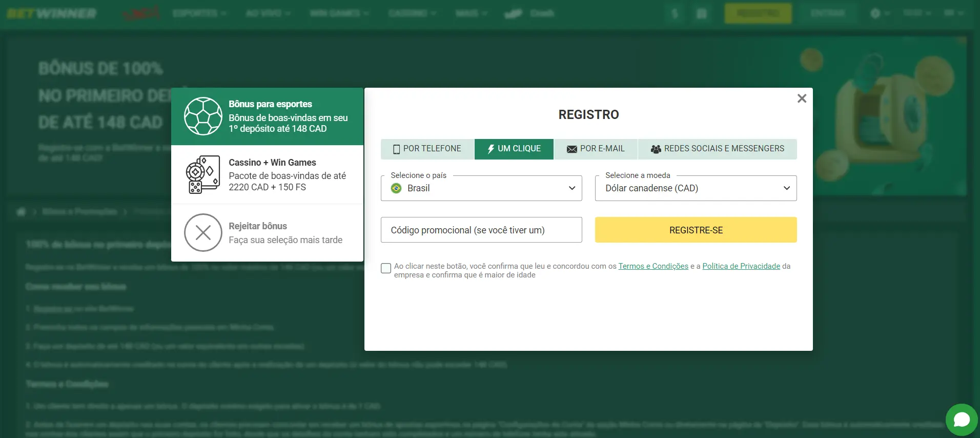The height and width of the screenshot is (438, 980).
Task: Choose Redes Sociais e Messengers tab
Action: pyautogui.click(x=718, y=149)
